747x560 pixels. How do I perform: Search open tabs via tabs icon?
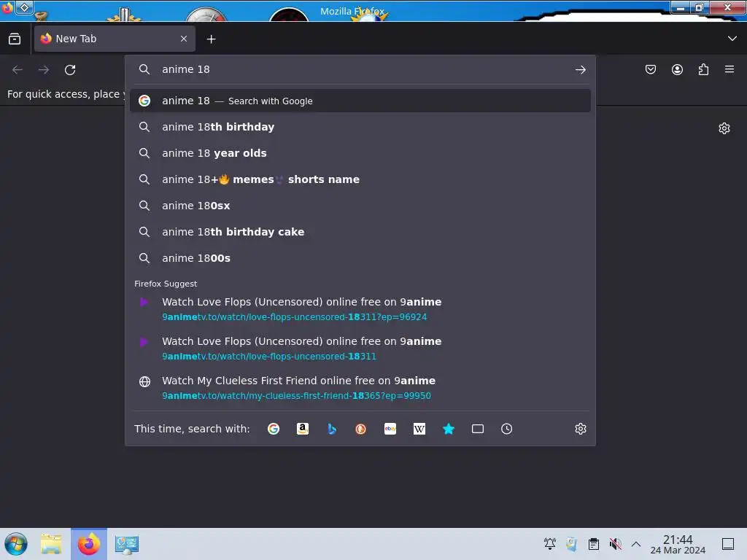click(x=478, y=429)
